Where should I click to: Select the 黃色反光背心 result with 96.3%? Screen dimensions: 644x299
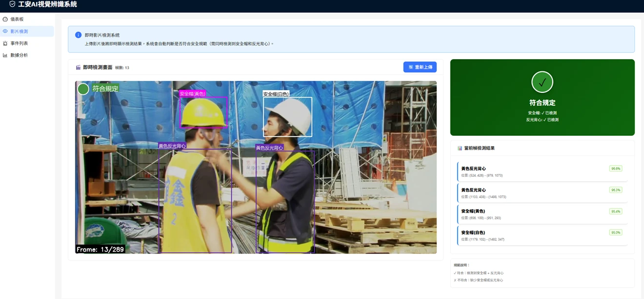542,193
